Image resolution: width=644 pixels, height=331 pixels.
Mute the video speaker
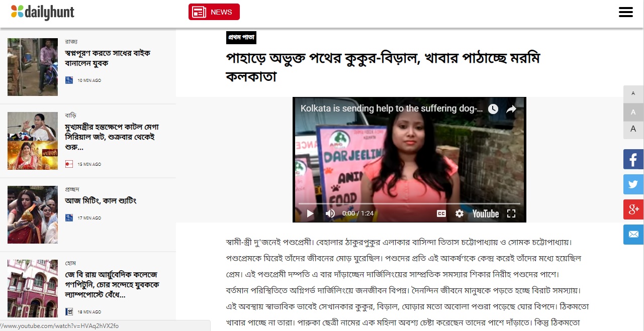pyautogui.click(x=330, y=213)
